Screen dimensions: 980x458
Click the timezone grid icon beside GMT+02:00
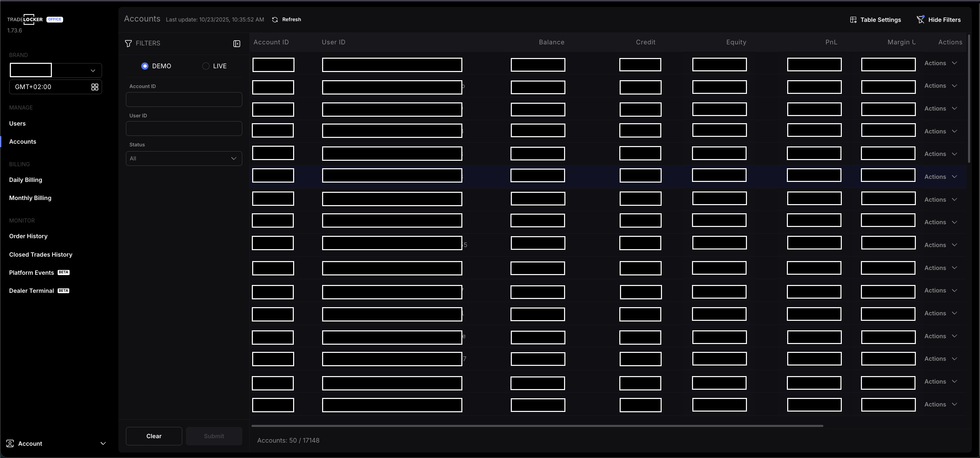click(95, 87)
